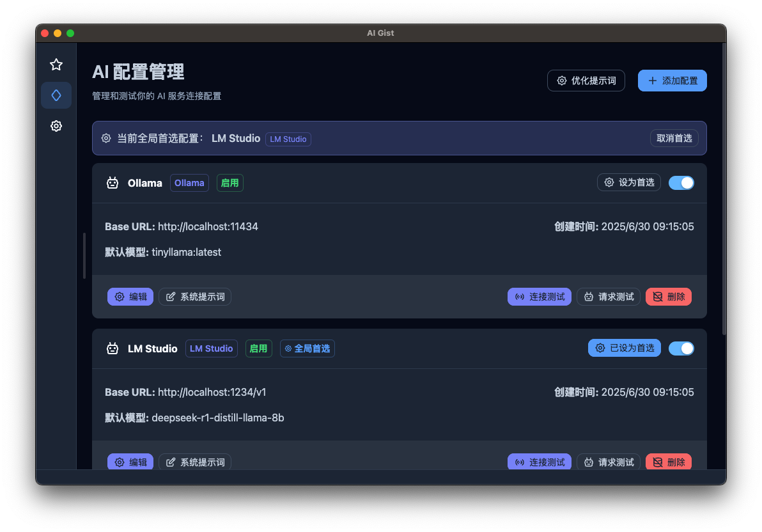Select the star favorites icon in the sidebar

(56, 65)
